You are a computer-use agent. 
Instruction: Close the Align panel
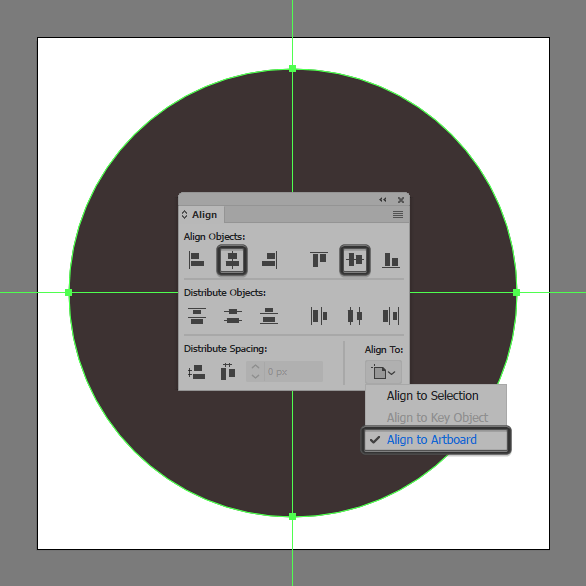pyautogui.click(x=401, y=200)
